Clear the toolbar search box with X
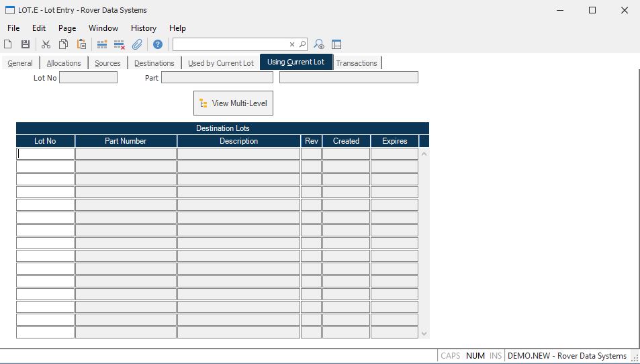 (292, 44)
